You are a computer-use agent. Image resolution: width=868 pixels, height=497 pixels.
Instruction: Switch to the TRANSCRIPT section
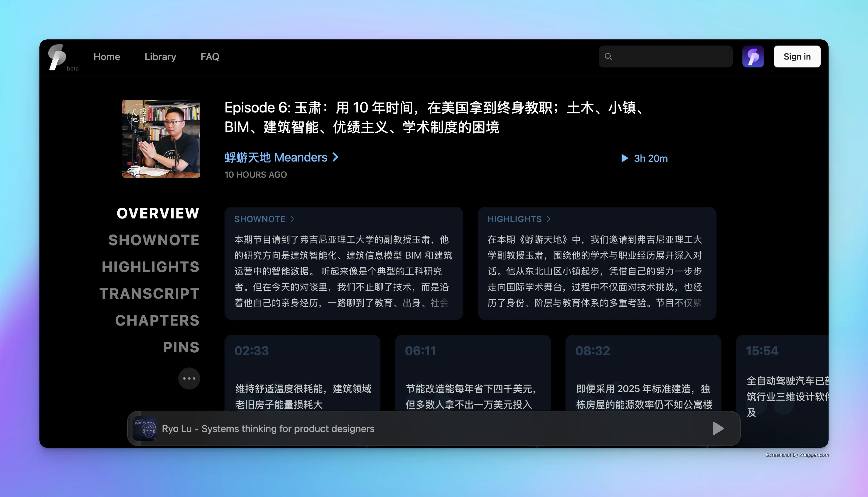click(150, 293)
